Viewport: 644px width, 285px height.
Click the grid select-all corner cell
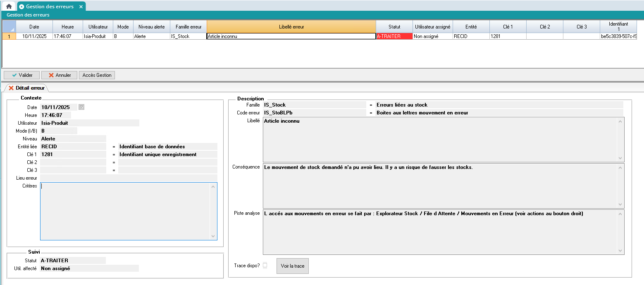point(9,27)
